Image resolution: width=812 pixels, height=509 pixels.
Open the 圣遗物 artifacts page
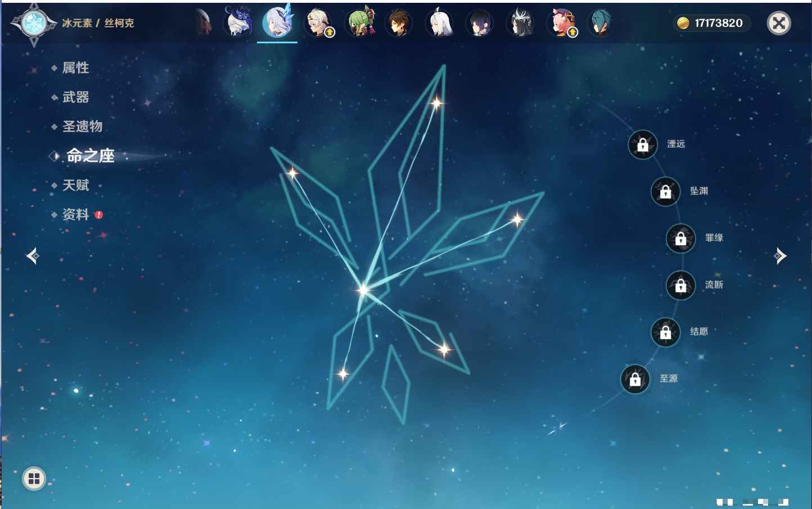tap(82, 127)
